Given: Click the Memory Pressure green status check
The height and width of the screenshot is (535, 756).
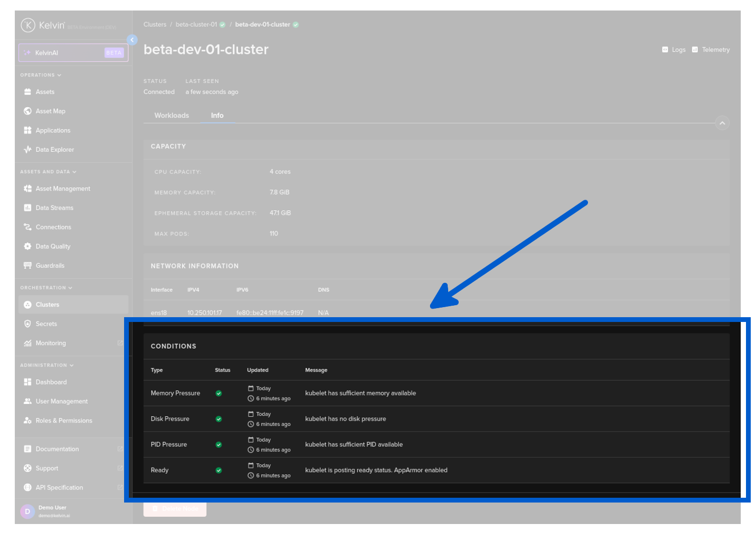Looking at the screenshot, I should (219, 394).
